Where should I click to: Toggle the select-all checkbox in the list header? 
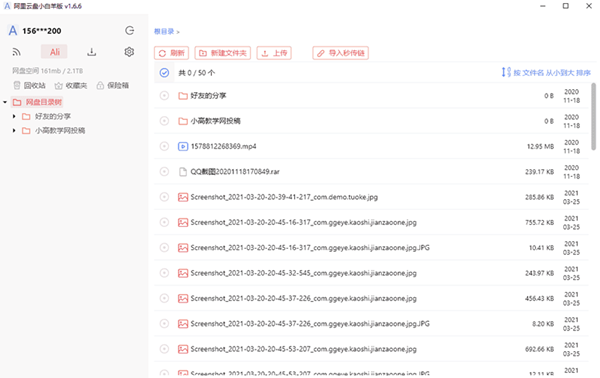click(x=164, y=73)
